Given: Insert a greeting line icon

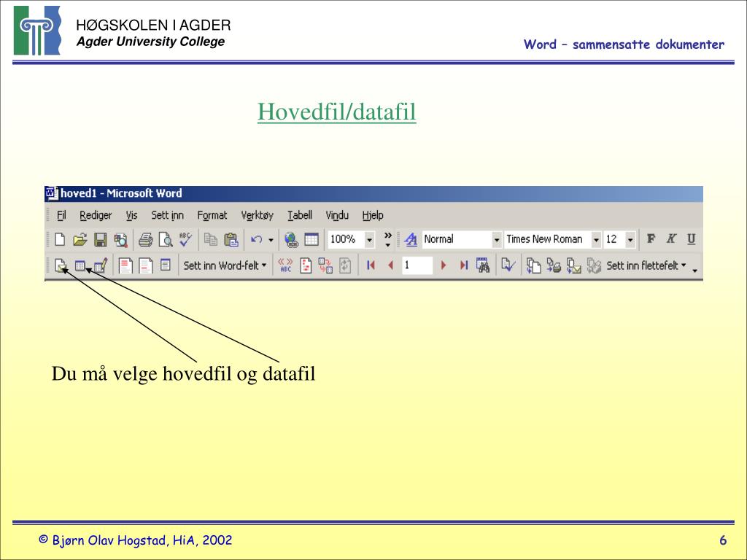Looking at the screenshot, I should 145,265.
